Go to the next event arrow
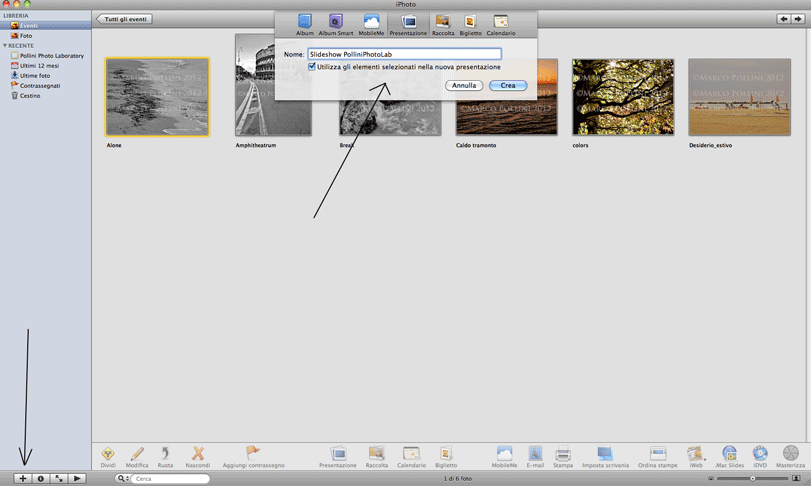This screenshot has width=811, height=486. pyautogui.click(x=798, y=19)
